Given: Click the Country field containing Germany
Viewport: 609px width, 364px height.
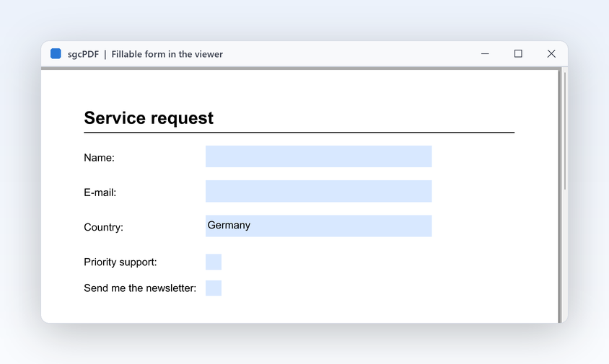Looking at the screenshot, I should 318,226.
